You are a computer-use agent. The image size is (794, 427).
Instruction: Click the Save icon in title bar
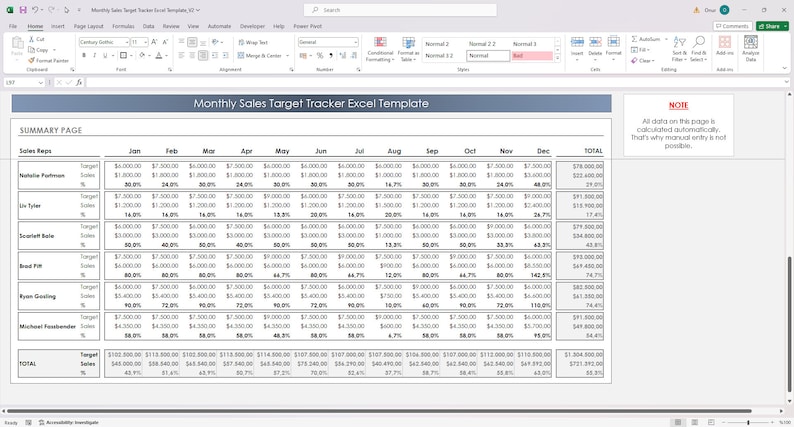point(23,10)
